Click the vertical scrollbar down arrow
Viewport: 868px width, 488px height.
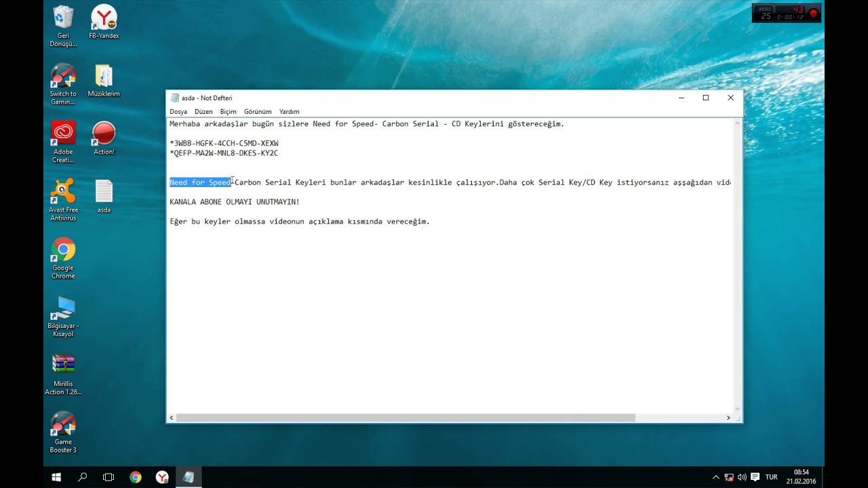tap(738, 408)
